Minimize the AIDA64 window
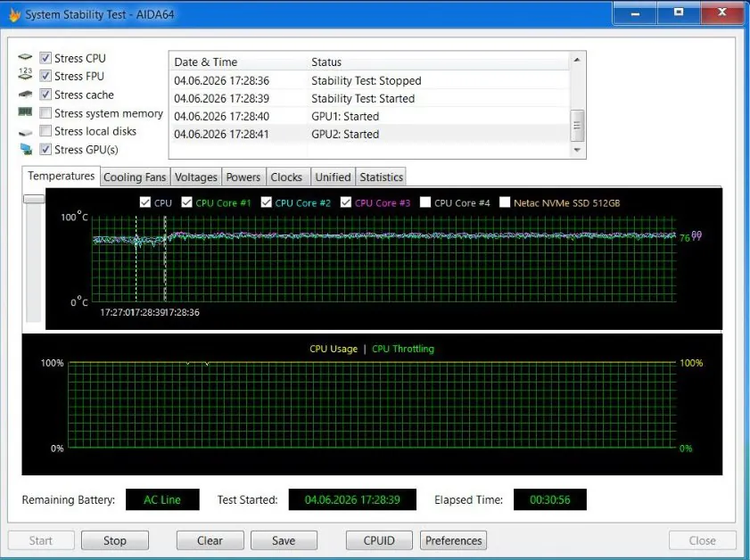750x560 pixels. coord(635,12)
